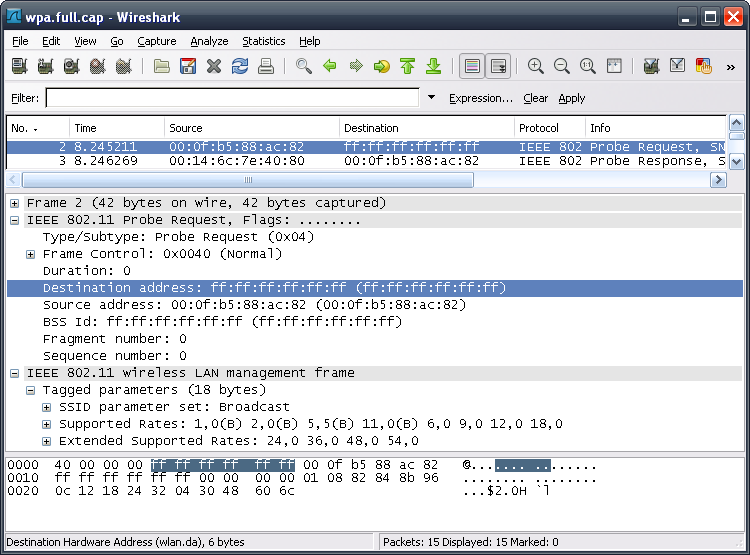The image size is (750, 555).
Task: Open the coloring rules icon
Action: (704, 66)
